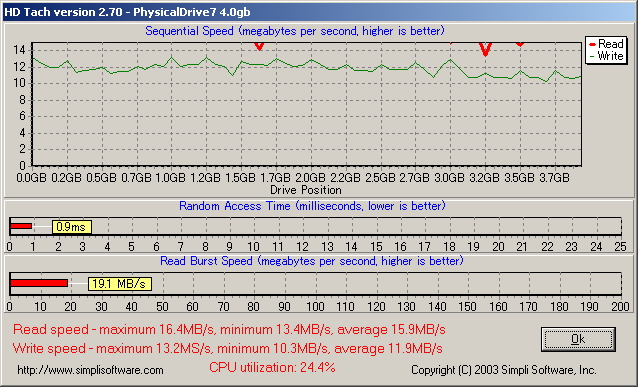Click the red random access time bar

coord(21,226)
